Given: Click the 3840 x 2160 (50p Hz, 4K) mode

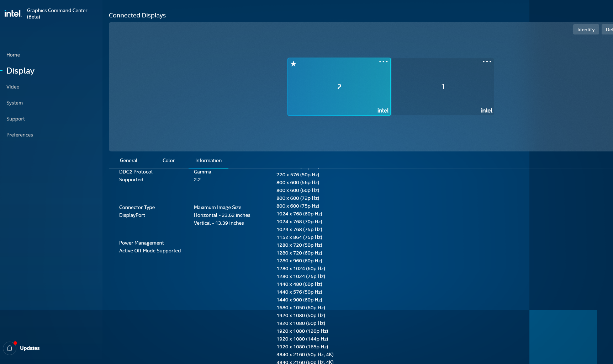Looking at the screenshot, I should 305,354.
